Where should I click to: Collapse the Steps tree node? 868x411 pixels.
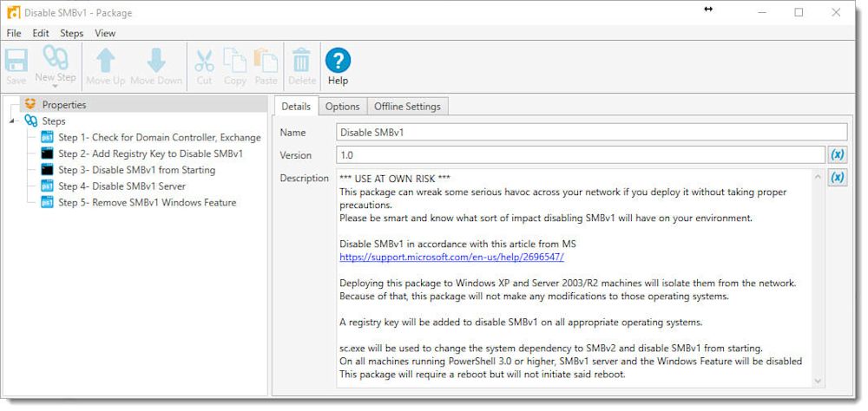coord(12,121)
